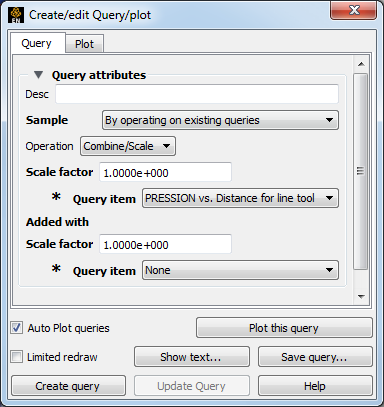Click the Desc text input field
This screenshot has width=384, height=407.
pos(197,94)
